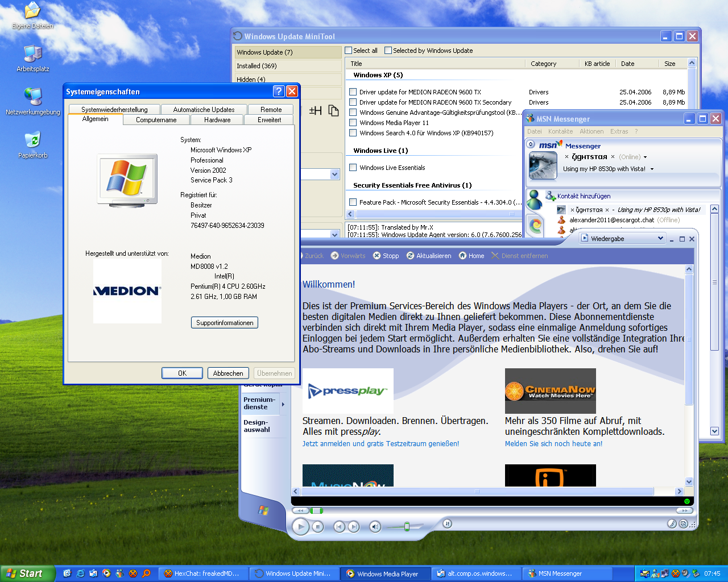The height and width of the screenshot is (582, 728).
Task: Click the copy icon in Update MiniTool
Action: (333, 110)
